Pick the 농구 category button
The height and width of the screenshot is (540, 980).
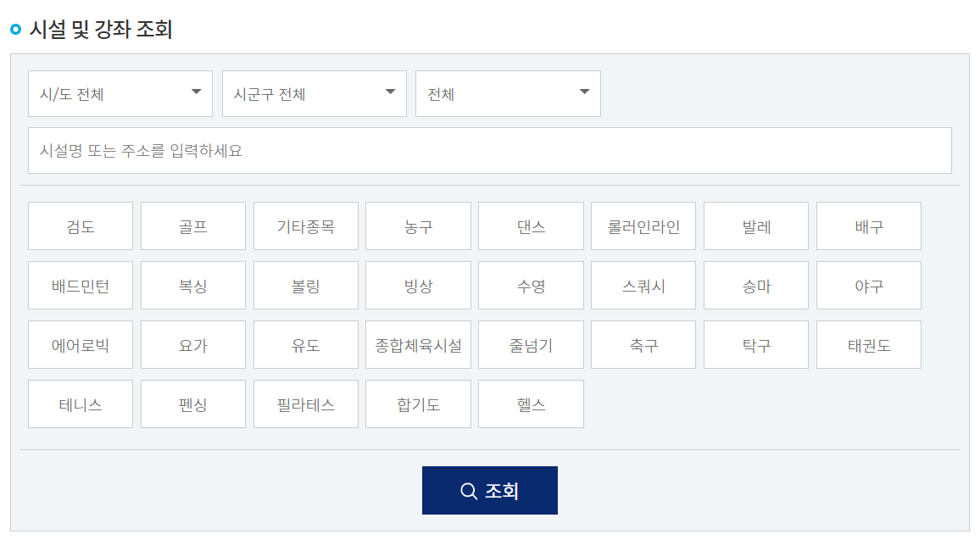(x=418, y=225)
